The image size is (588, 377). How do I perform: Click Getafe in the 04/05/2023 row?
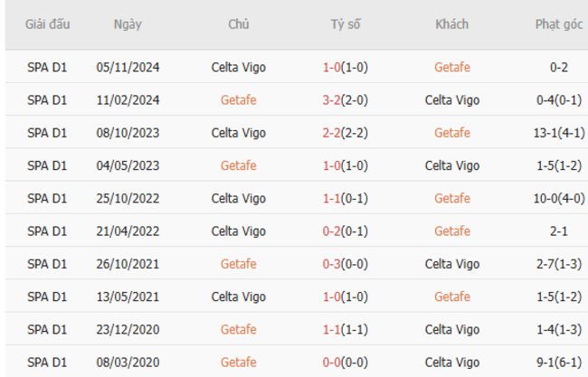point(239,165)
